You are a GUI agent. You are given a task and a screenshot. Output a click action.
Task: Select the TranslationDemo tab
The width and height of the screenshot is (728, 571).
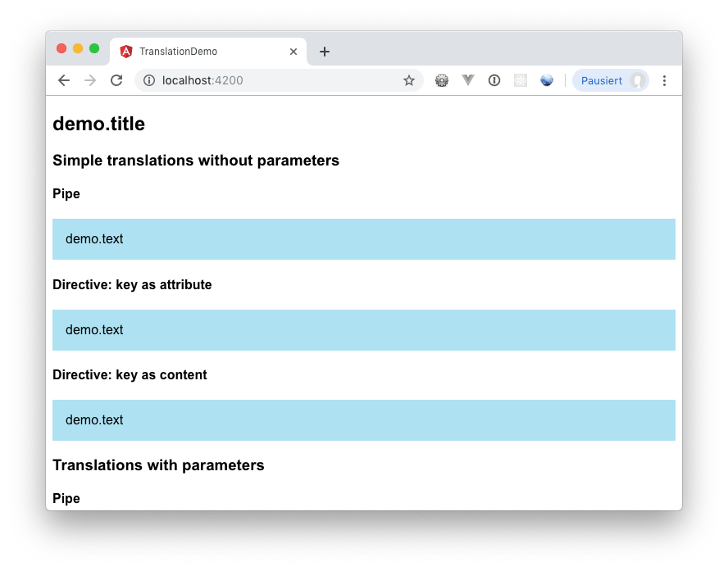click(x=208, y=52)
